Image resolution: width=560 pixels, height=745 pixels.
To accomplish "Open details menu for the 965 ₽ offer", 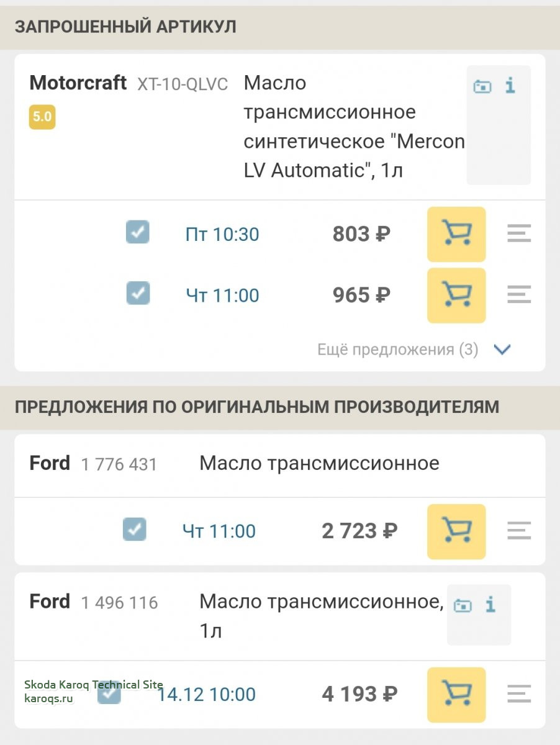I will [x=519, y=295].
